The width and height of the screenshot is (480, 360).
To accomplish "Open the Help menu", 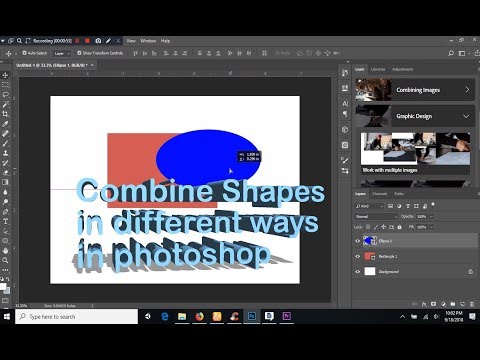I will 165,41.
